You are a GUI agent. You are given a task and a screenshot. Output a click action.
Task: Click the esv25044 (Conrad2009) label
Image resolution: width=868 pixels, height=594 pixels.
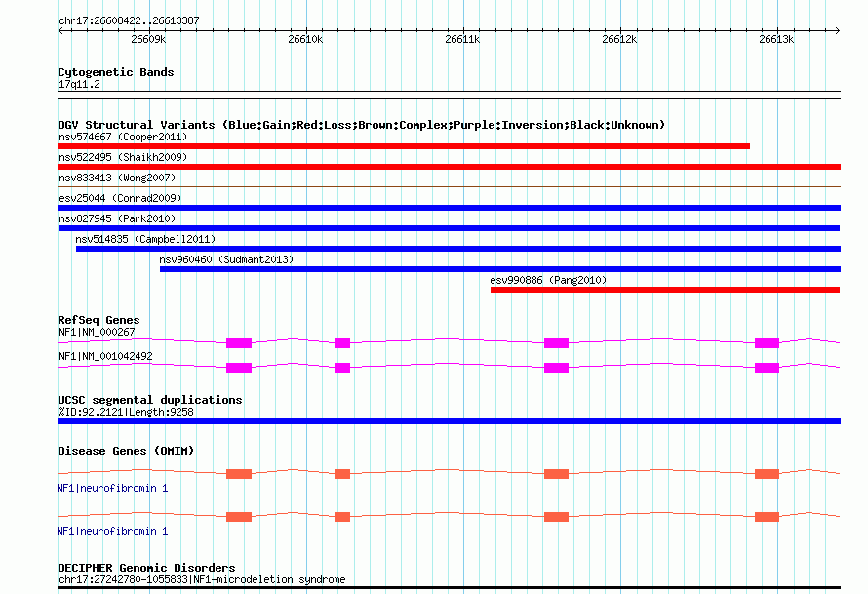tap(120, 198)
